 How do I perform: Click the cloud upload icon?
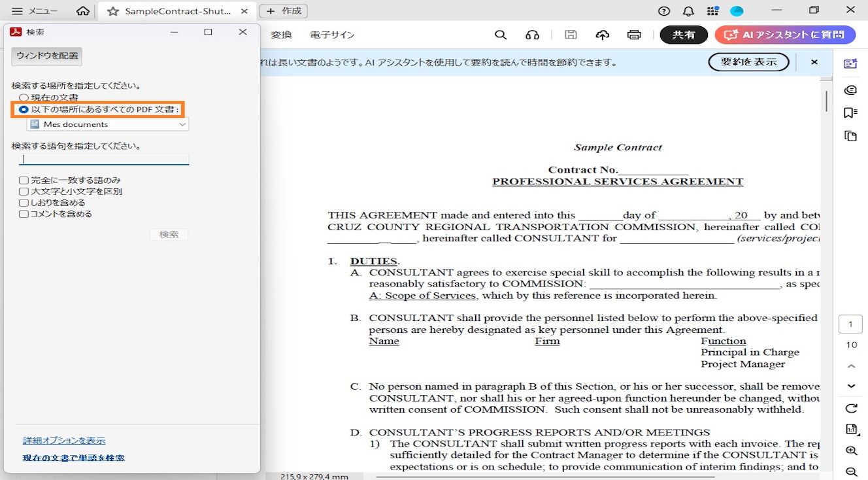tap(603, 35)
